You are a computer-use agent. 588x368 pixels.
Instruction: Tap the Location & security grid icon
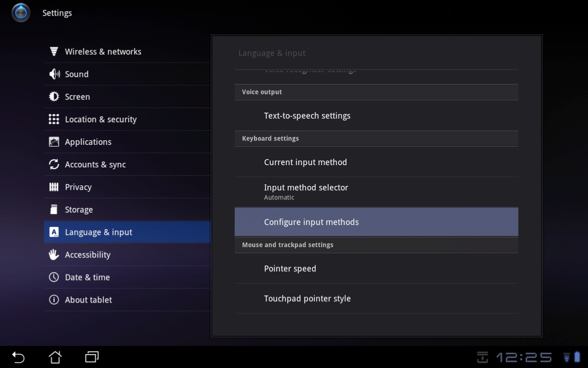pos(54,119)
